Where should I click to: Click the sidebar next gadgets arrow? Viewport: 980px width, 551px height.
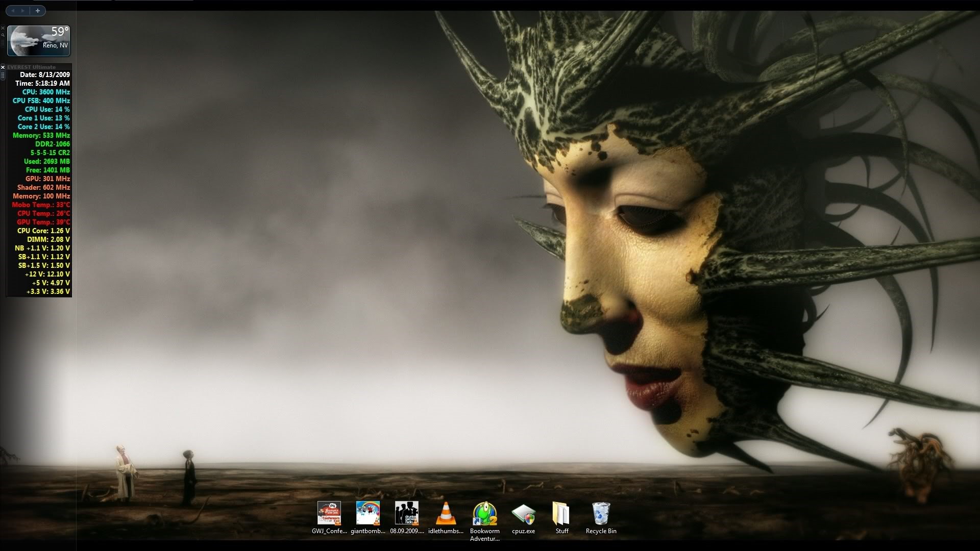coord(22,11)
